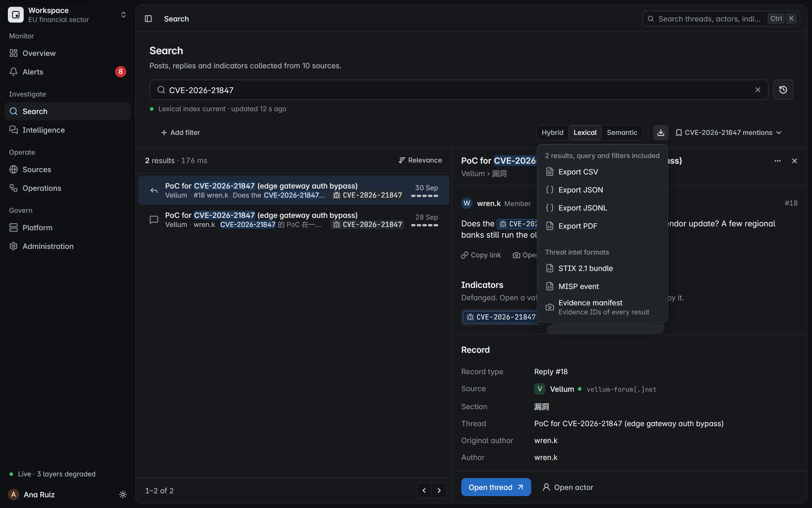The image size is (812, 508).
Task: Open Administration settings
Action: click(67, 246)
